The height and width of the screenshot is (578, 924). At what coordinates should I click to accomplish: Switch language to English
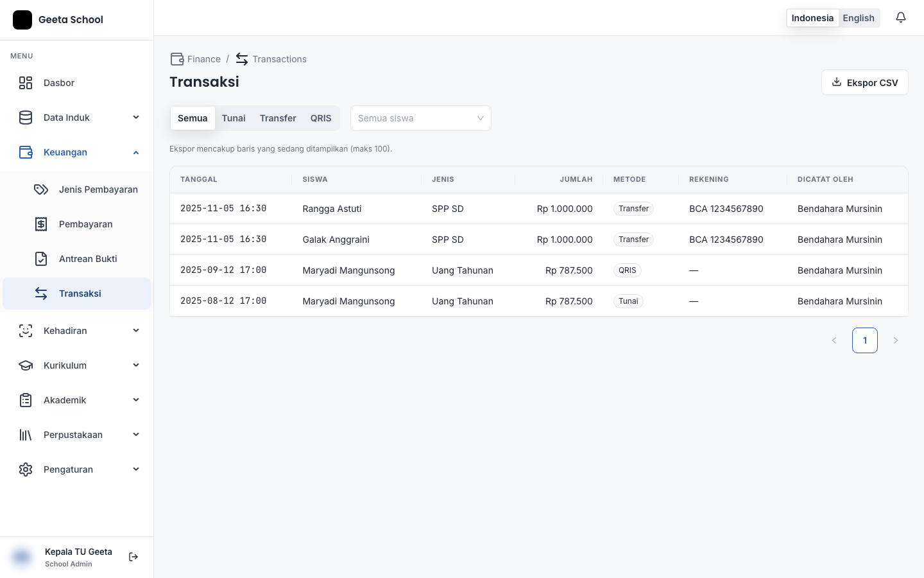(x=859, y=18)
